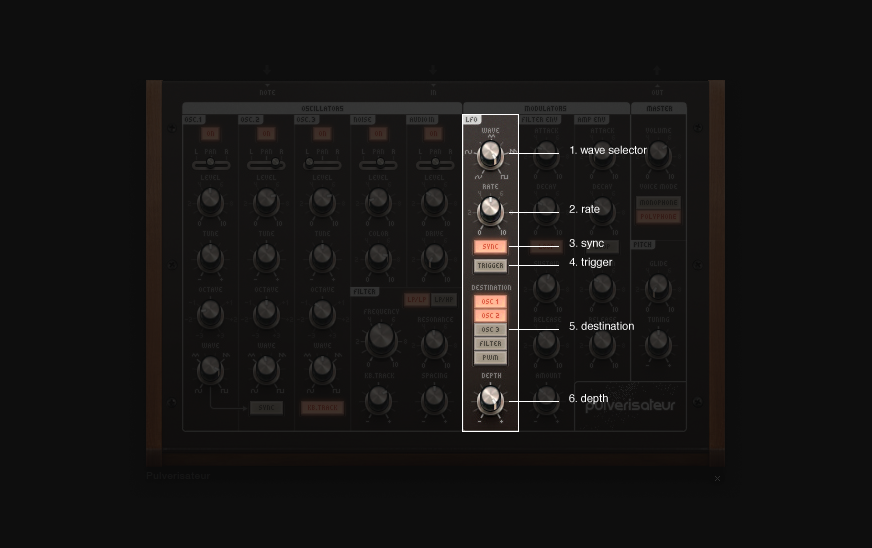The height and width of the screenshot is (548, 872).
Task: Click the Noise color knob
Action: [x=378, y=256]
